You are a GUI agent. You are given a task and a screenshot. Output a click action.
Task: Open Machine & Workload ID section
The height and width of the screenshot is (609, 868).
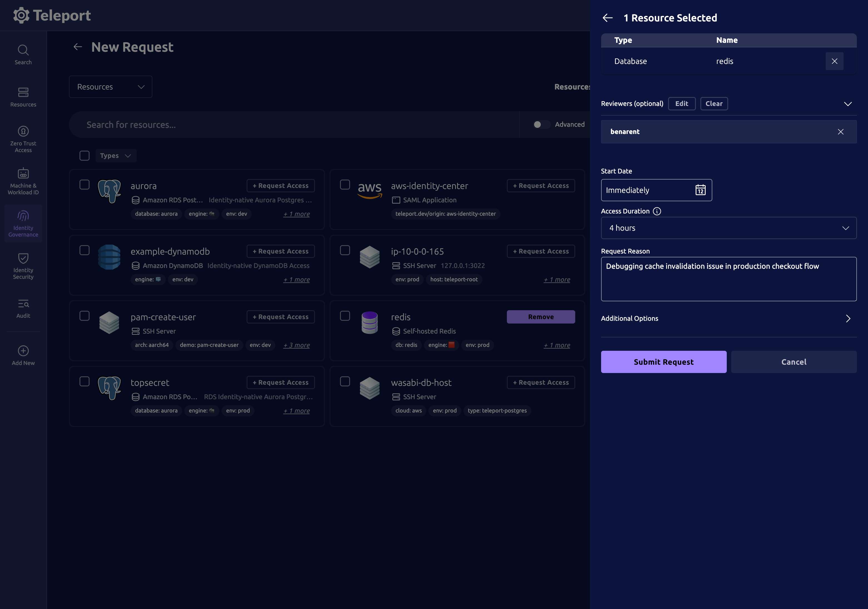pyautogui.click(x=23, y=181)
